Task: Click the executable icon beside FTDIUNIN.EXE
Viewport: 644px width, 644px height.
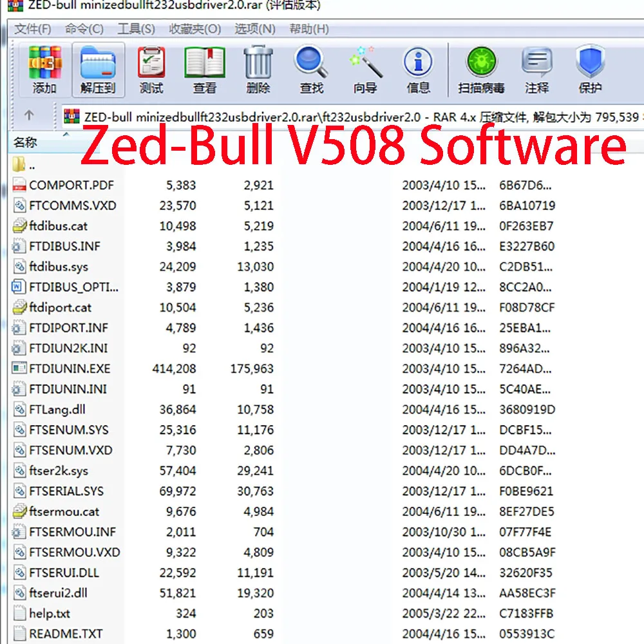Action: click(19, 368)
